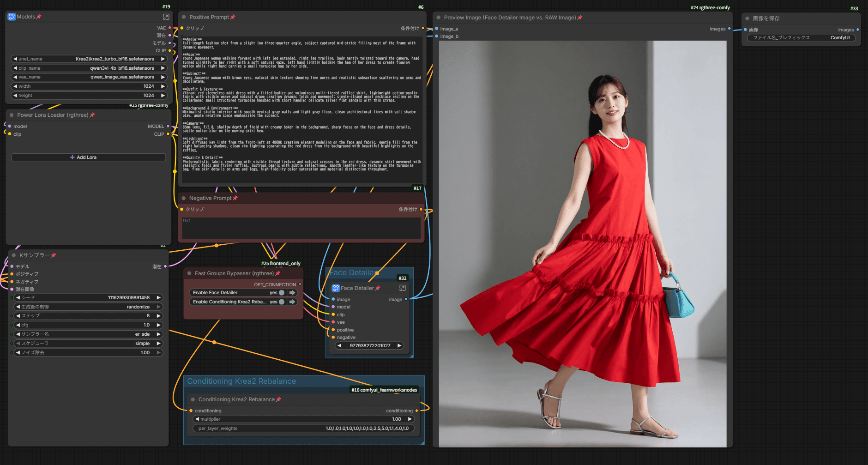Click the Models VAE output slot
The height and width of the screenshot is (465, 868).
[169, 28]
